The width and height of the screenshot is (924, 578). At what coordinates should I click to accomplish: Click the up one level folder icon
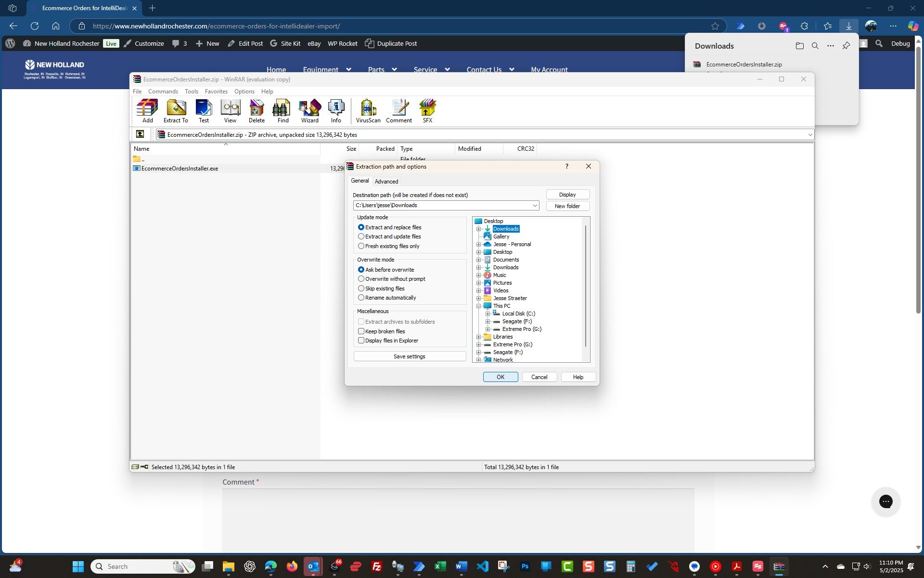pos(140,134)
